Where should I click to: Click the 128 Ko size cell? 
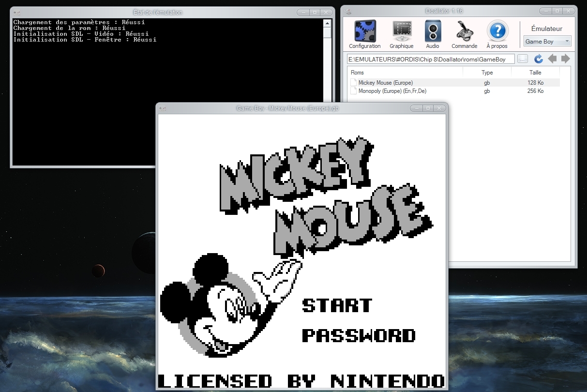coord(535,83)
